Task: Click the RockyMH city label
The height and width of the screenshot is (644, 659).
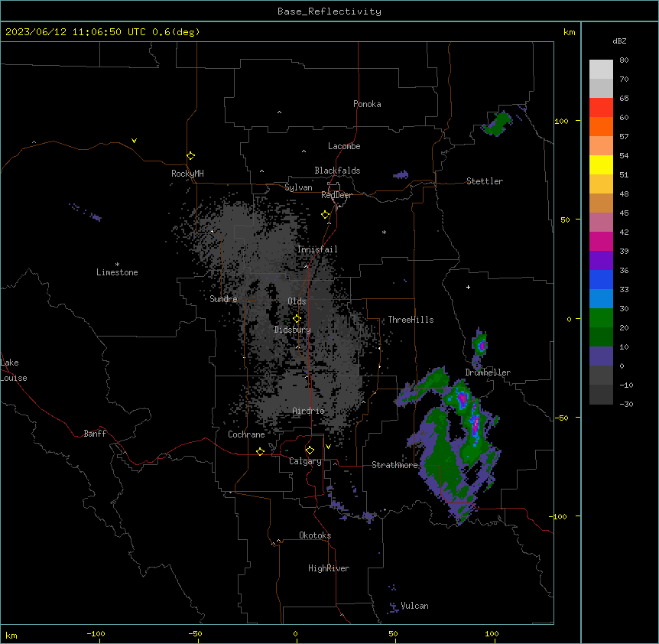Action: pyautogui.click(x=187, y=174)
